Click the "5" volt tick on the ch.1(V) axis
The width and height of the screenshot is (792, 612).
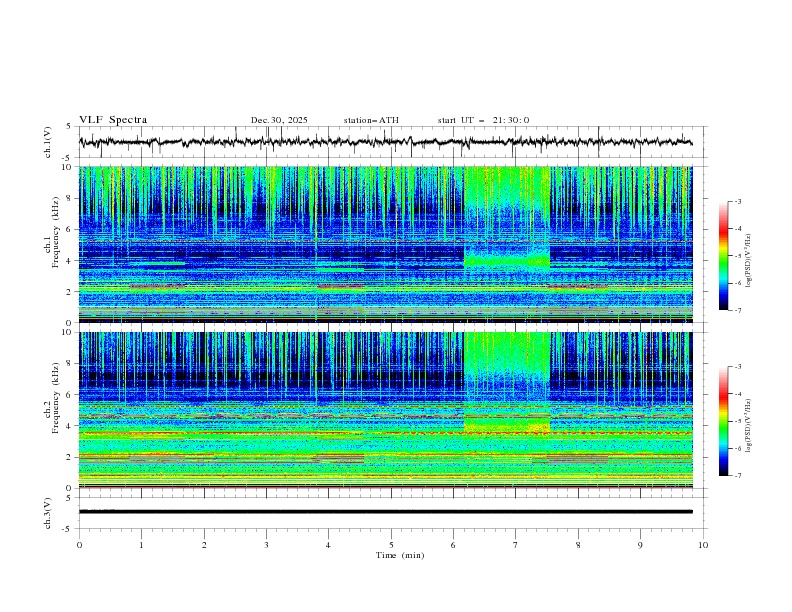pyautogui.click(x=69, y=127)
